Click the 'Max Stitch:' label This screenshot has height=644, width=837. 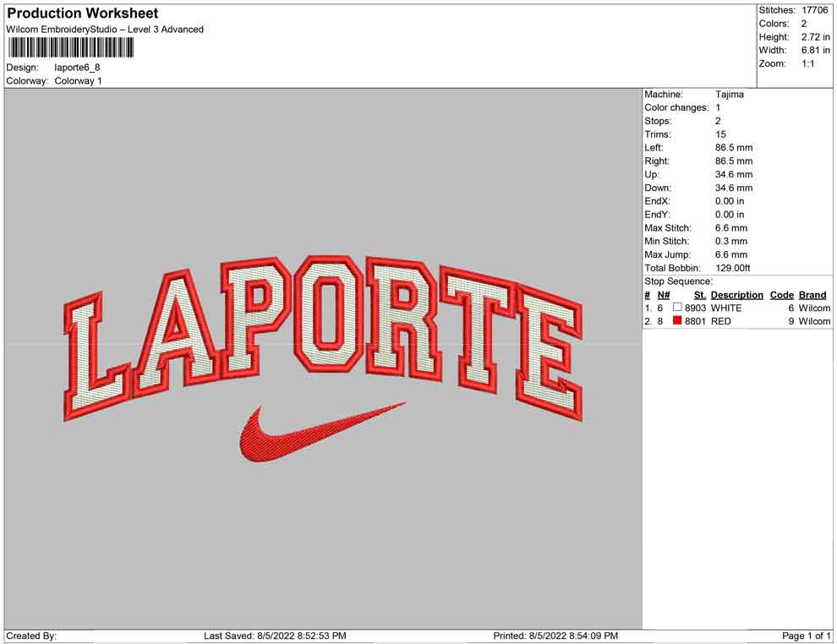(668, 228)
